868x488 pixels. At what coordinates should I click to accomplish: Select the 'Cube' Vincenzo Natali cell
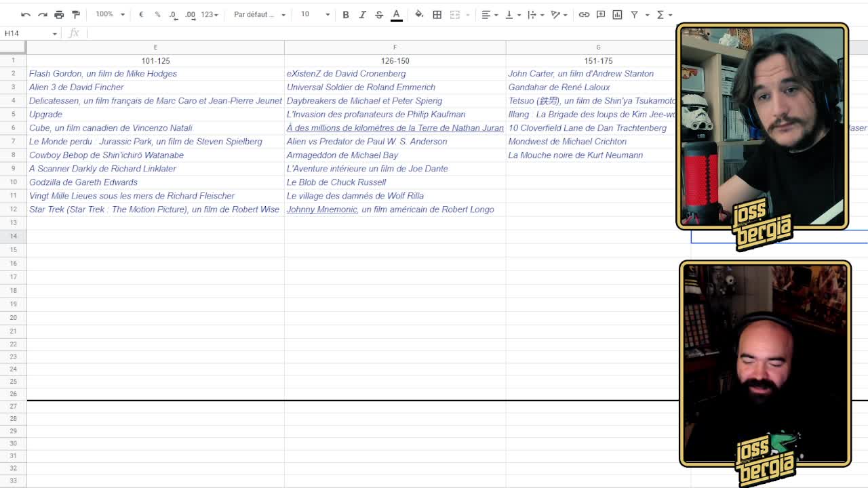(155, 128)
